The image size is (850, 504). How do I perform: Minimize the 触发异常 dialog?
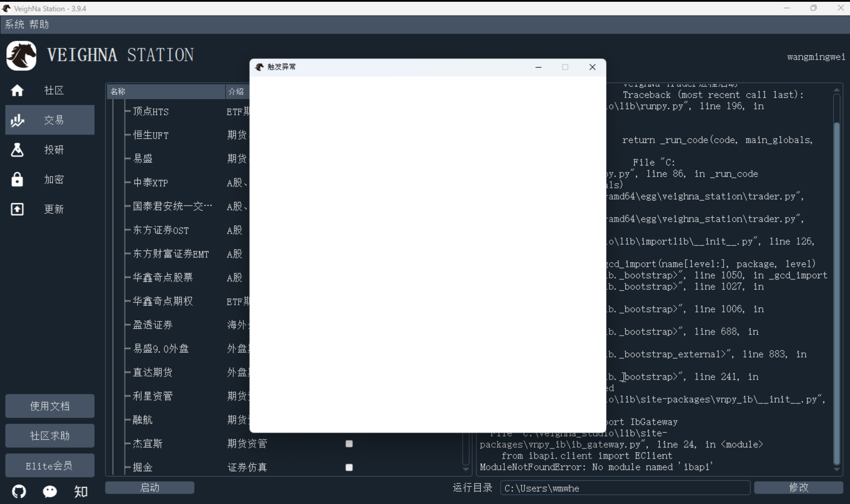539,67
